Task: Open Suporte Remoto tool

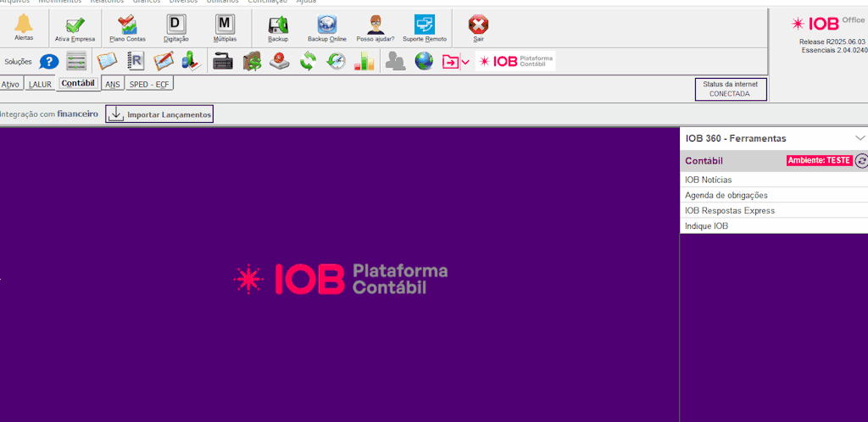Action: 424,27
